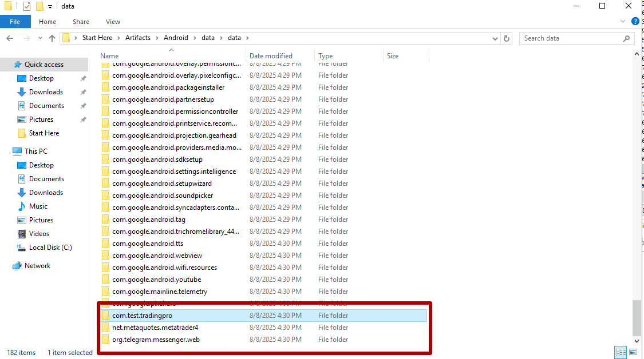
Task: Select This PC in navigation pane
Action: [x=35, y=151]
